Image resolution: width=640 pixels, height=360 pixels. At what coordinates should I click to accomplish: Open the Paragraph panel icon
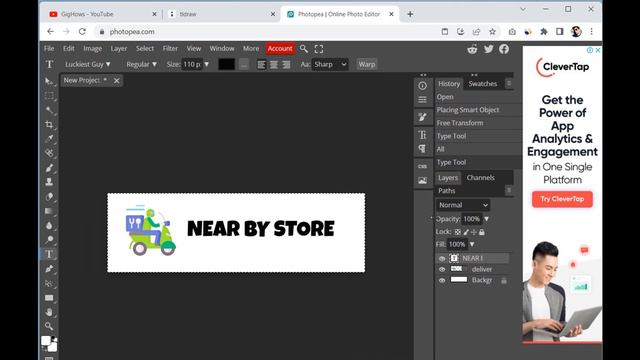click(x=422, y=149)
